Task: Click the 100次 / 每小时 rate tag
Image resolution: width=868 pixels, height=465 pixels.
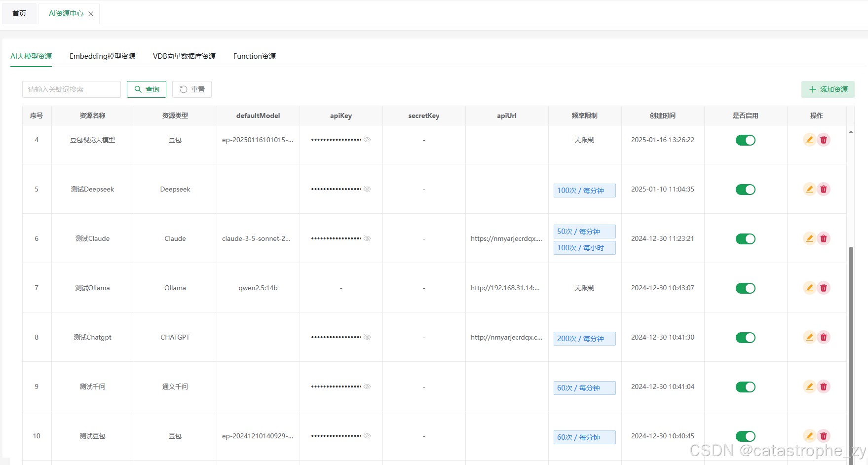Action: [x=584, y=248]
